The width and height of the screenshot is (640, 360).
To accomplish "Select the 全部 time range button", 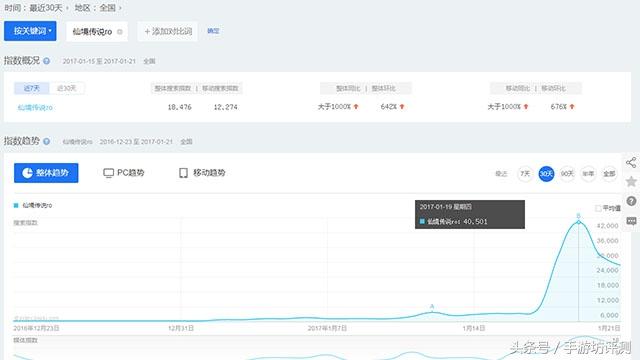I will tap(609, 174).
